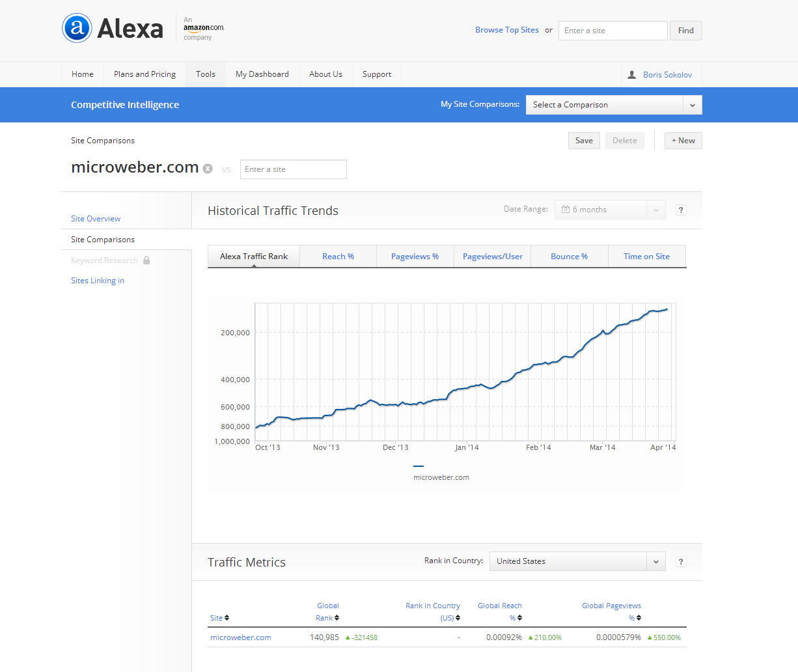Image resolution: width=798 pixels, height=672 pixels.
Task: Click Keyword Research sidebar item
Action: [104, 260]
